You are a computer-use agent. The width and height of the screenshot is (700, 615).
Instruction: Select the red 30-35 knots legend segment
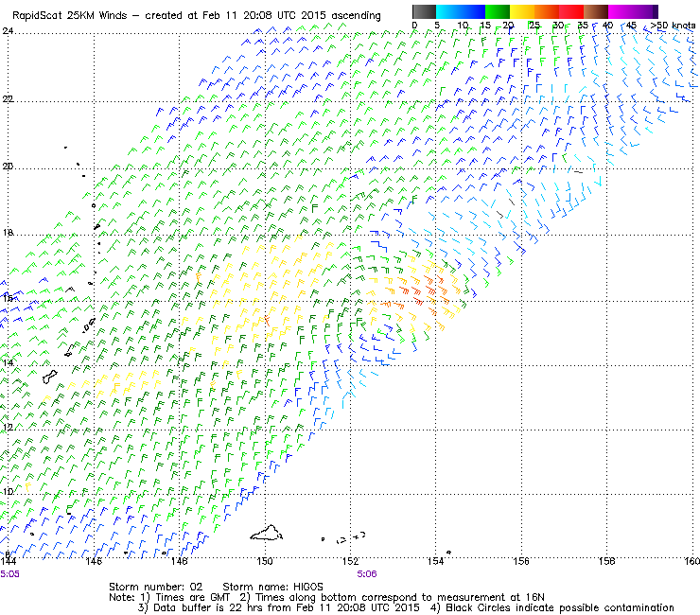pos(571,11)
